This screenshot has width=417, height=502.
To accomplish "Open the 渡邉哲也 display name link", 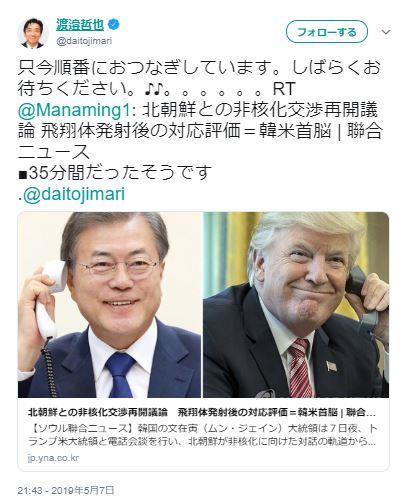I will (80, 25).
